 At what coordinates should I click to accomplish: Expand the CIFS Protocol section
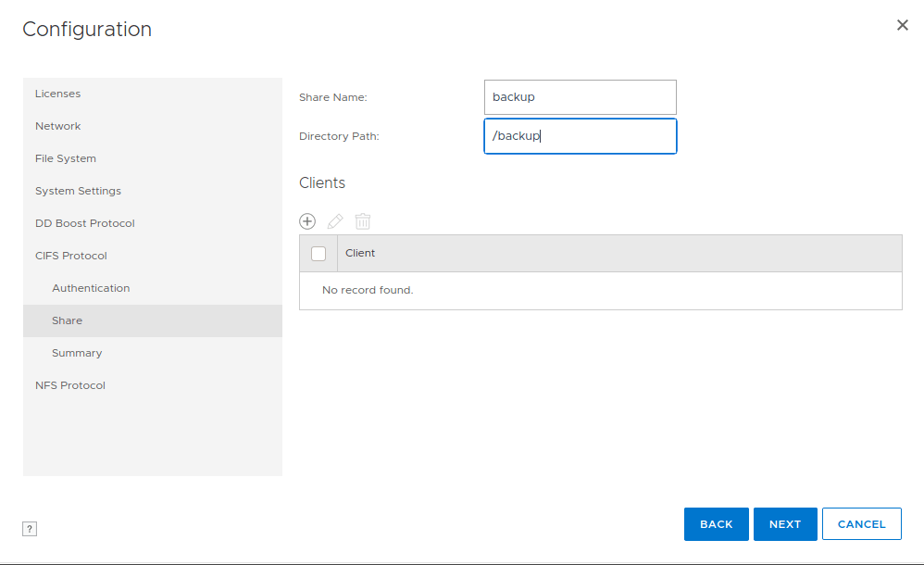[x=71, y=256]
